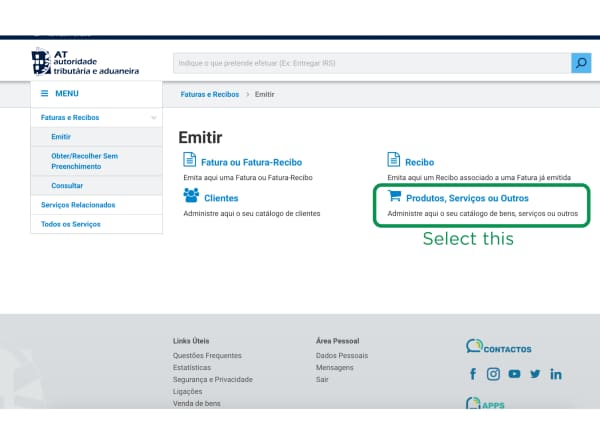600x429 pixels.
Task: Click the hamburger MENU icon
Action: click(44, 93)
